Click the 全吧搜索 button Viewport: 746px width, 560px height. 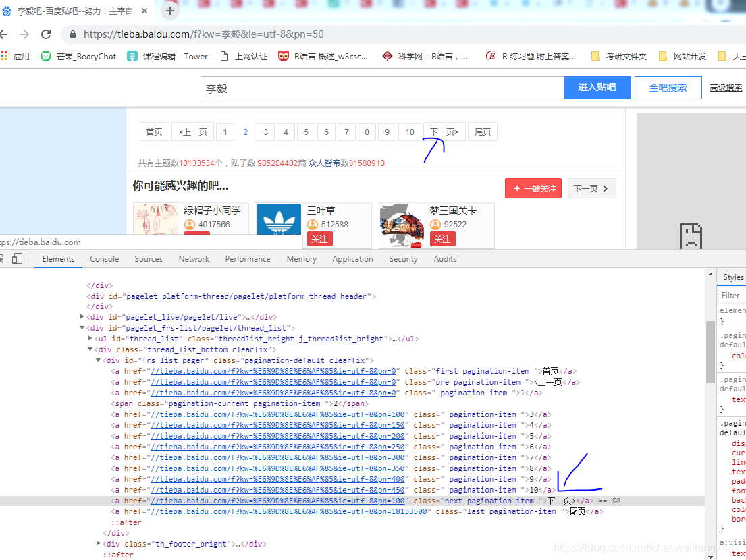tap(668, 88)
